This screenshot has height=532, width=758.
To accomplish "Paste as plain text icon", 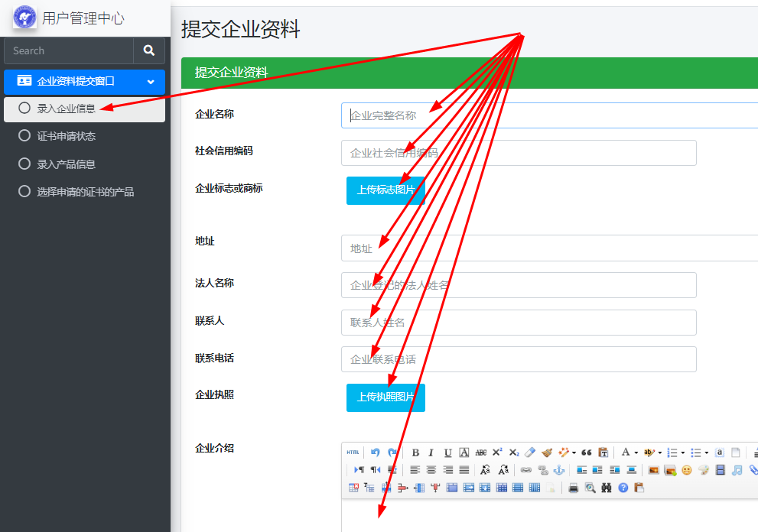I will tap(603, 453).
